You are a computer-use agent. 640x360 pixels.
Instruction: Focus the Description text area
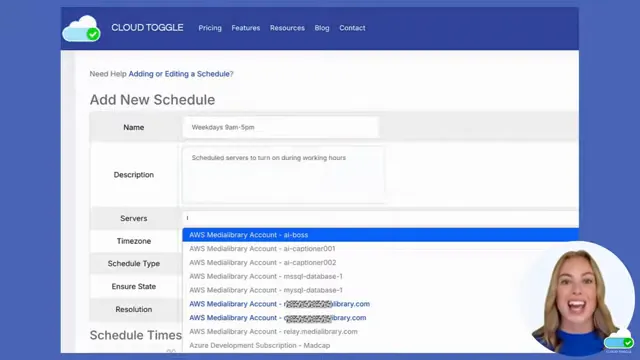point(283,175)
